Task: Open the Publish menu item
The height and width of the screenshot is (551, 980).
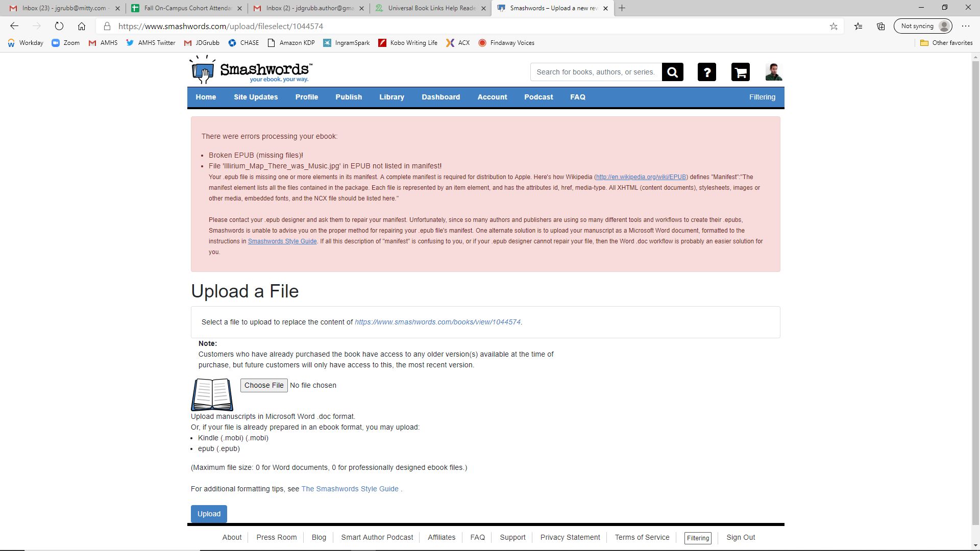Action: pos(348,97)
